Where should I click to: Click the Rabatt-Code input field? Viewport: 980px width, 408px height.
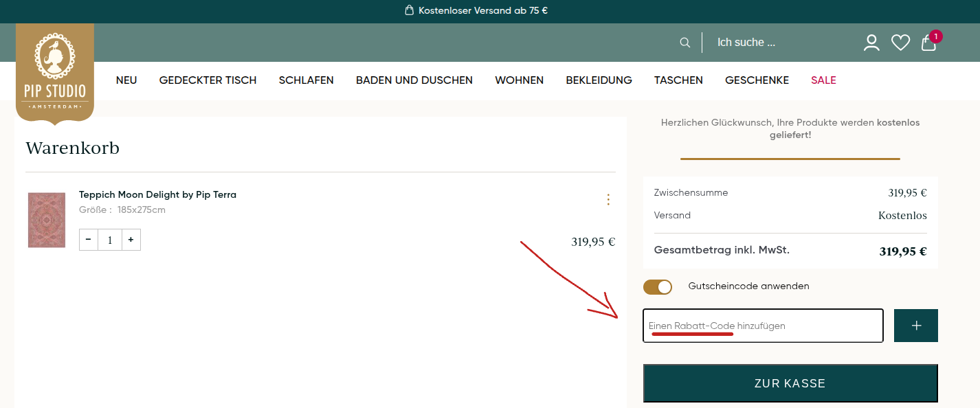coord(763,325)
